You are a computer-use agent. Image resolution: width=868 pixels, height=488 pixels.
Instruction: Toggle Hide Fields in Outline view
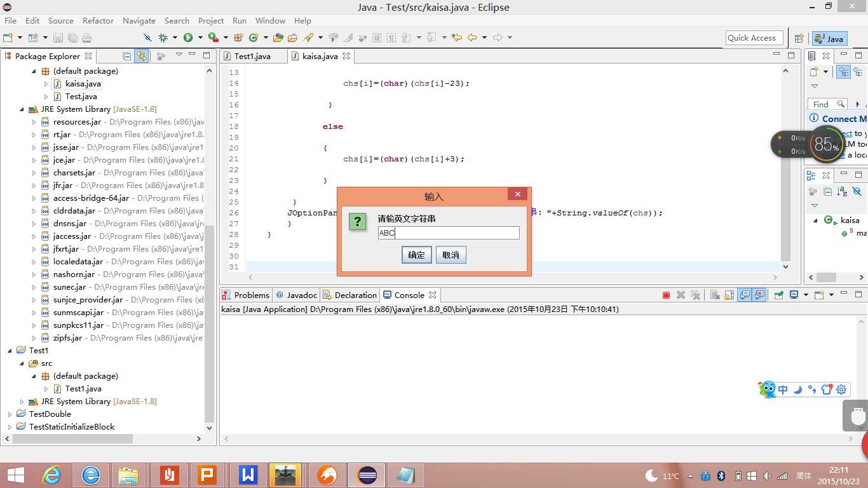pos(857,191)
